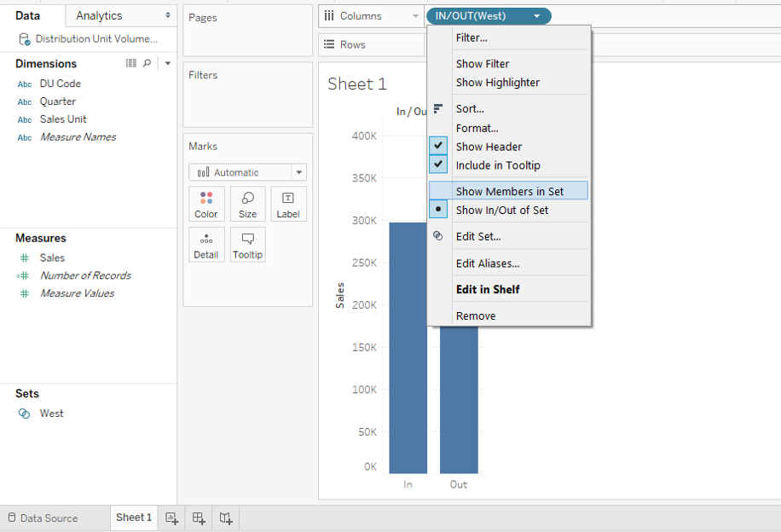This screenshot has height=532, width=781.
Task: Create a new worksheet from the bottom bar
Action: [171, 518]
